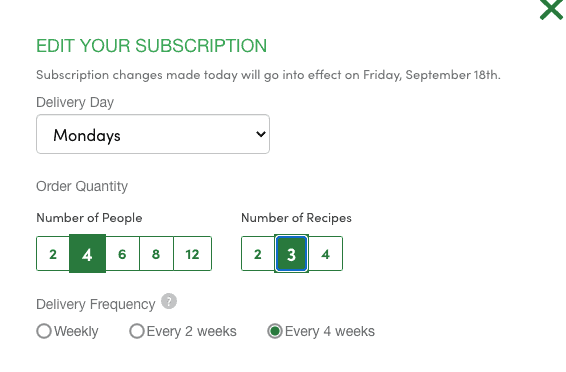566x372 pixels.
Task: Open the Delivery Day dropdown showing Mondays
Action: pos(153,134)
